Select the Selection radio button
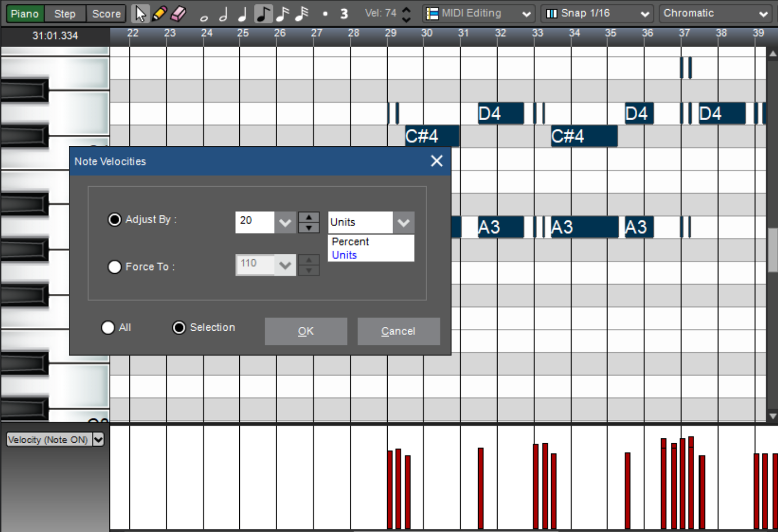The height and width of the screenshot is (532, 778). 179,327
